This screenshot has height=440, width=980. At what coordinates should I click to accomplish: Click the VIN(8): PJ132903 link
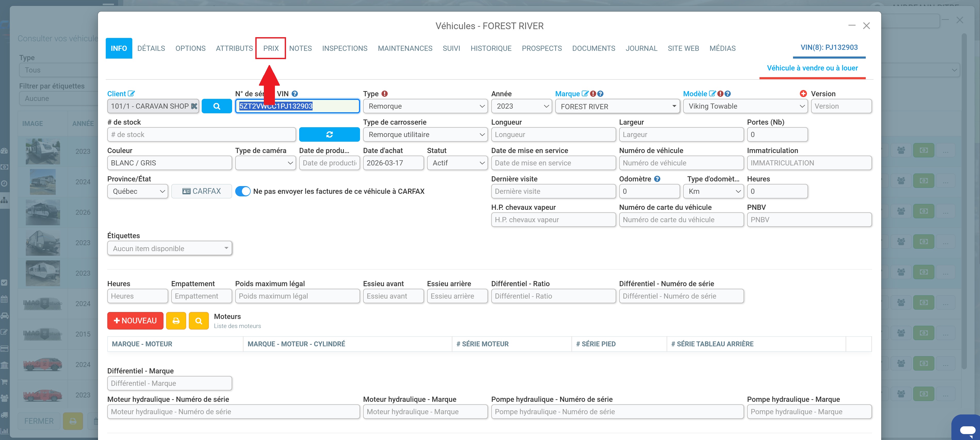(829, 47)
